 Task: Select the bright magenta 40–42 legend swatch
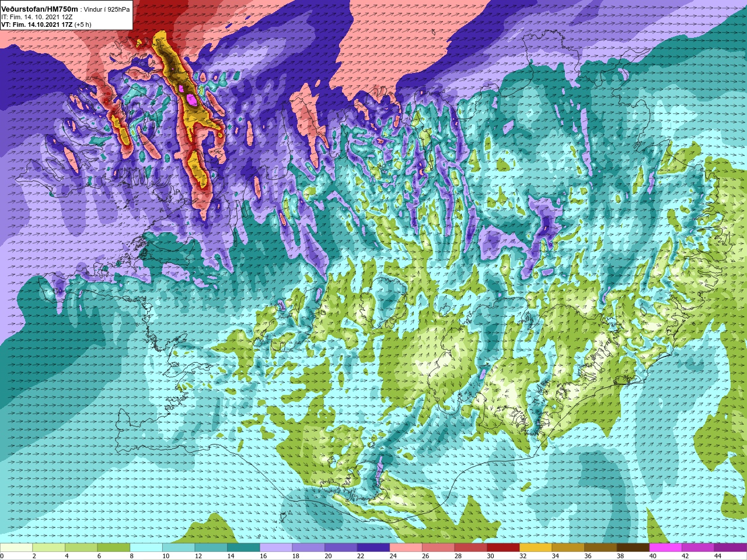click(666, 548)
